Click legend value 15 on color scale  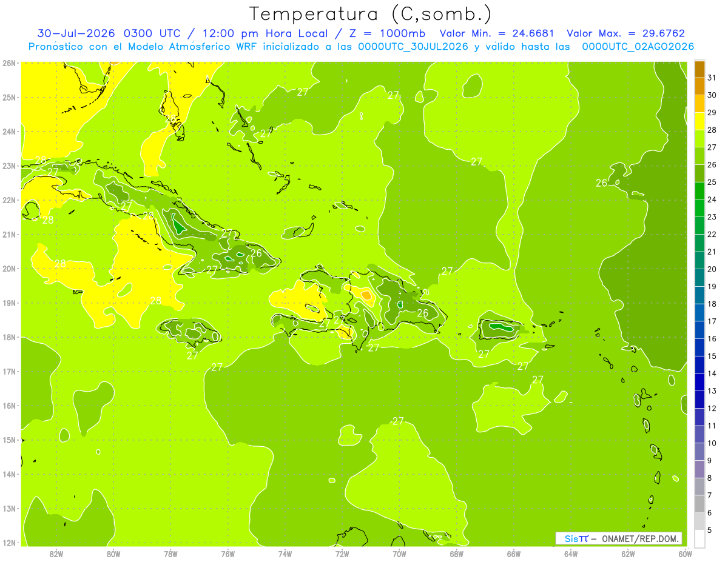[x=712, y=356]
